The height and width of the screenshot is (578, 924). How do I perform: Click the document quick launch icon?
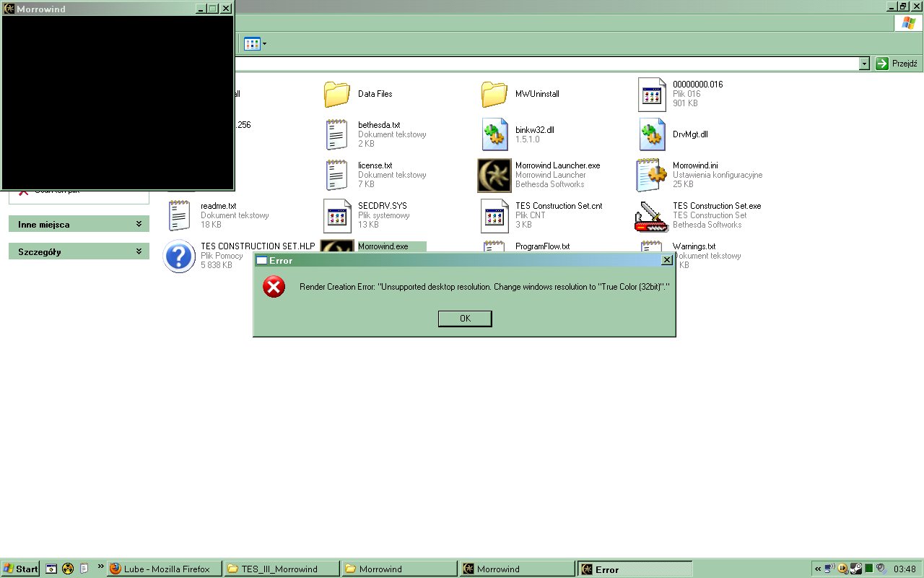(84, 569)
